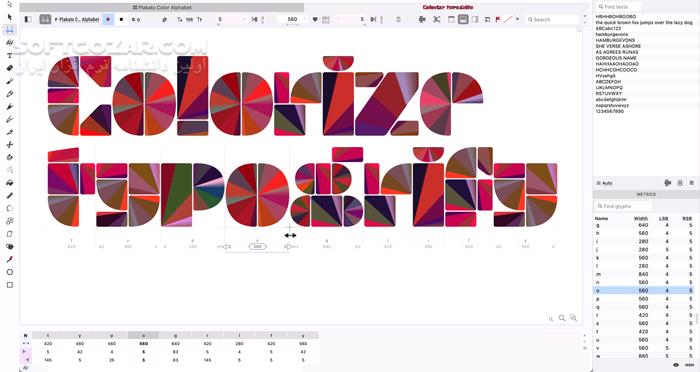Select the Pencil tool
Screen dimensions: 700x372
(10, 94)
